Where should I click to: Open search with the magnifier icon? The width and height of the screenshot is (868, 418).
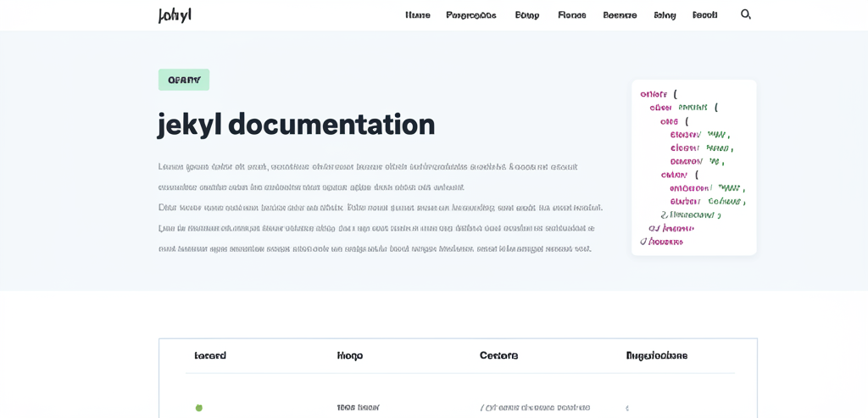click(745, 15)
